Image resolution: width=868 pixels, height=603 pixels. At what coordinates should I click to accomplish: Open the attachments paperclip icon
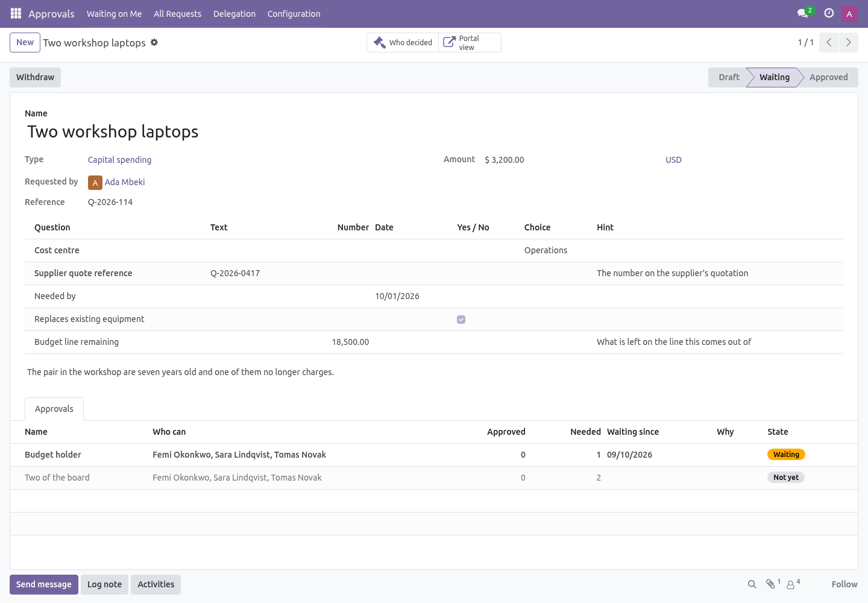coord(771,584)
